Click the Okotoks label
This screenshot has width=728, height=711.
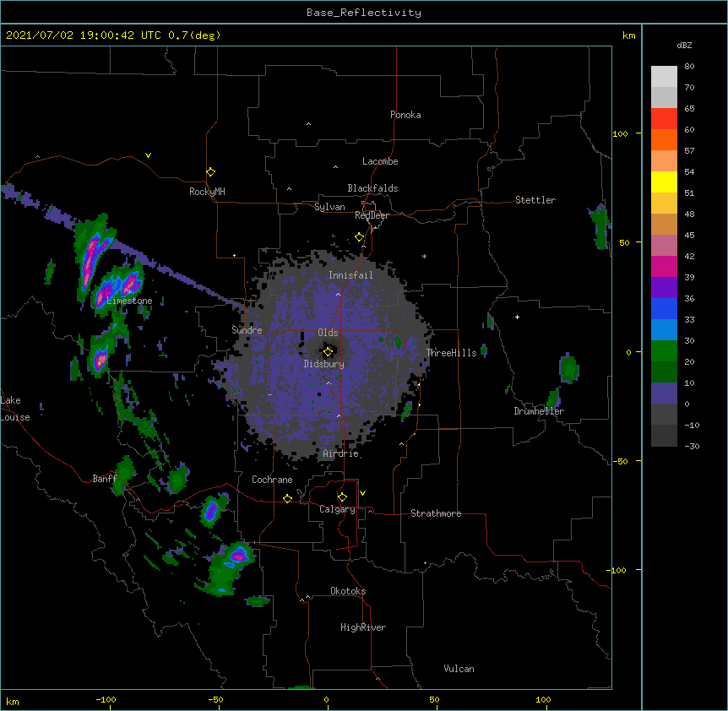(x=348, y=591)
